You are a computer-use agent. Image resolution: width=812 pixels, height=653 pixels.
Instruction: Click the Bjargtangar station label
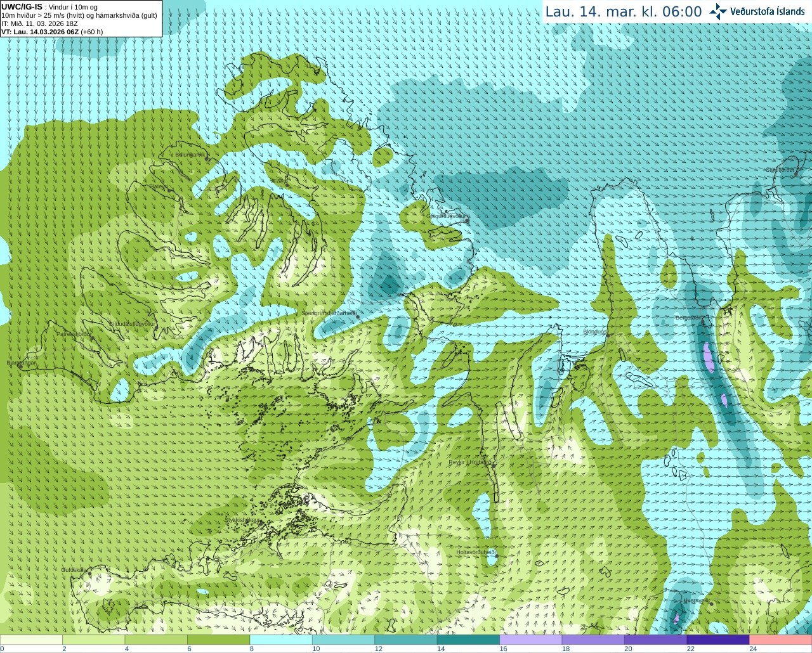point(22,363)
